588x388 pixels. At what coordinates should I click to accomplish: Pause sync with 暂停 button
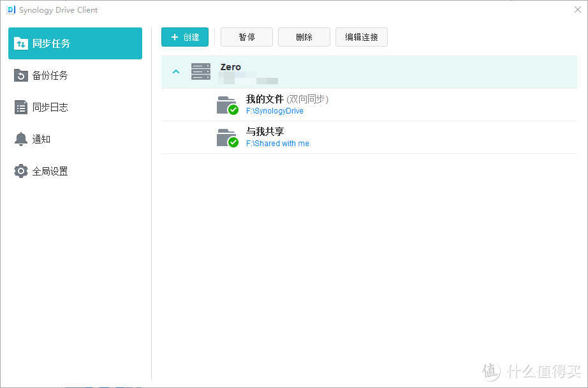click(x=247, y=37)
